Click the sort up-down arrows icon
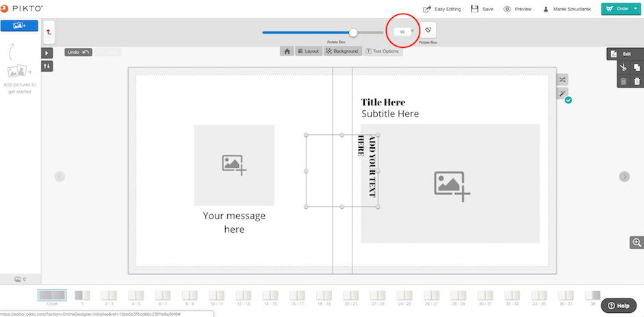The height and width of the screenshot is (317, 644). pos(47,66)
